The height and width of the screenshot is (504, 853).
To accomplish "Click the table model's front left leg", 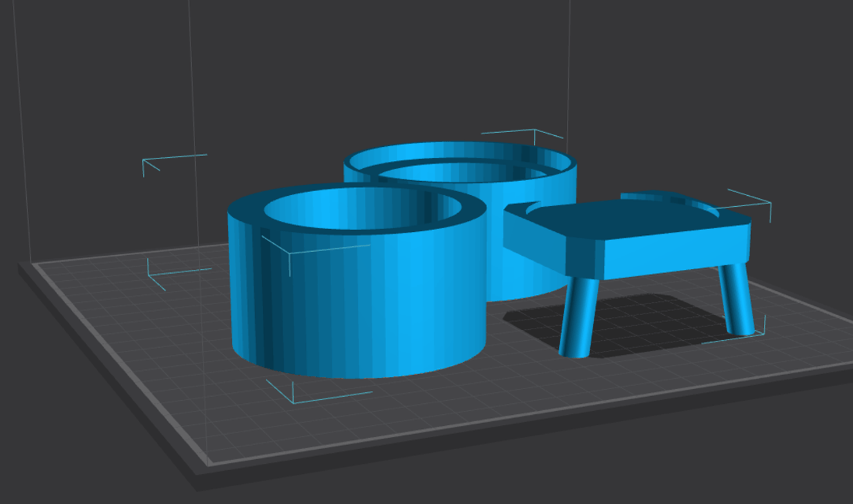I will (577, 318).
